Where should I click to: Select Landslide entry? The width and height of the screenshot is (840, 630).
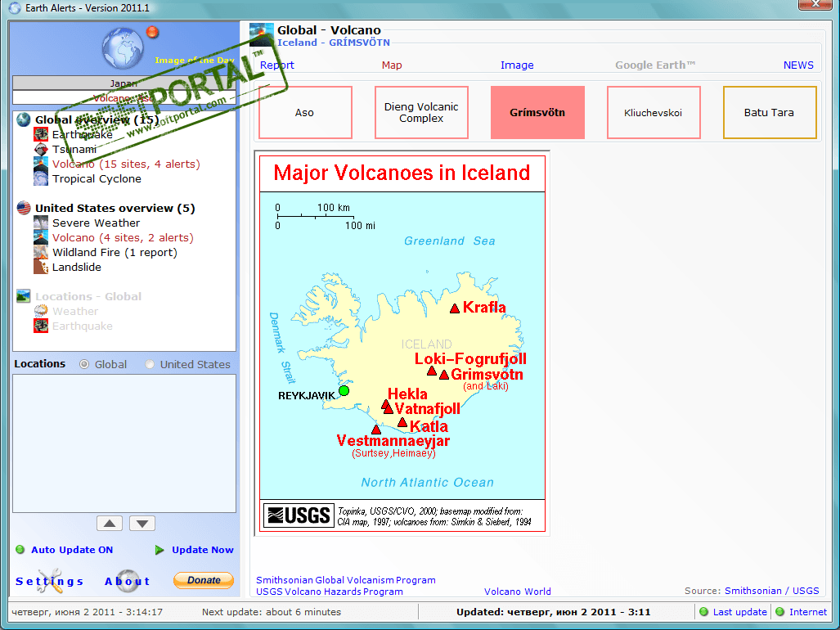click(77, 267)
